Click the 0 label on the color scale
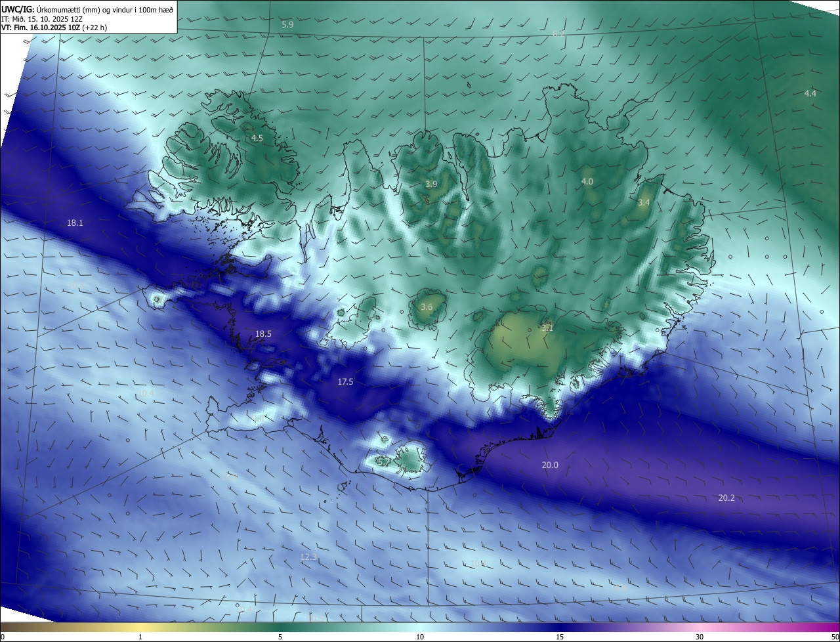The image size is (840, 642). click(3, 637)
